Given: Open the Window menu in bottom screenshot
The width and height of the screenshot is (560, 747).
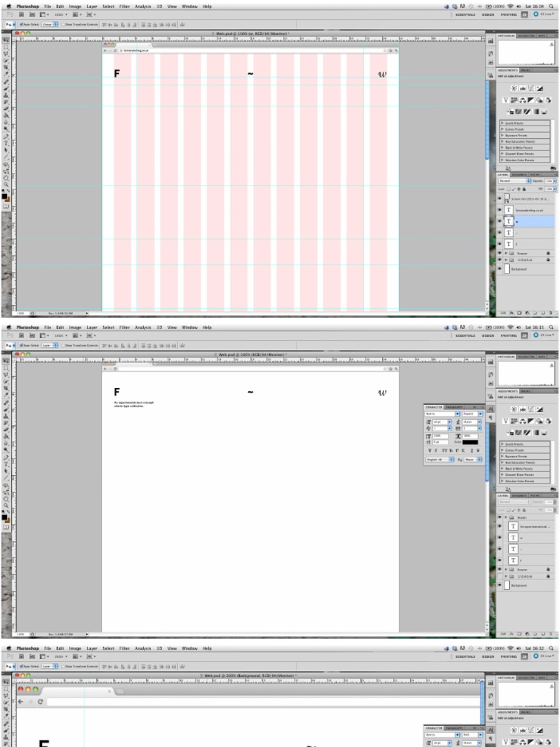Looking at the screenshot, I should pyautogui.click(x=190, y=649).
